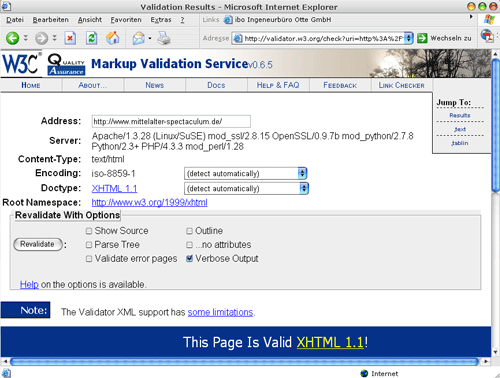The height and width of the screenshot is (378, 500).
Task: Open the Docs navigation tab
Action: (x=216, y=85)
